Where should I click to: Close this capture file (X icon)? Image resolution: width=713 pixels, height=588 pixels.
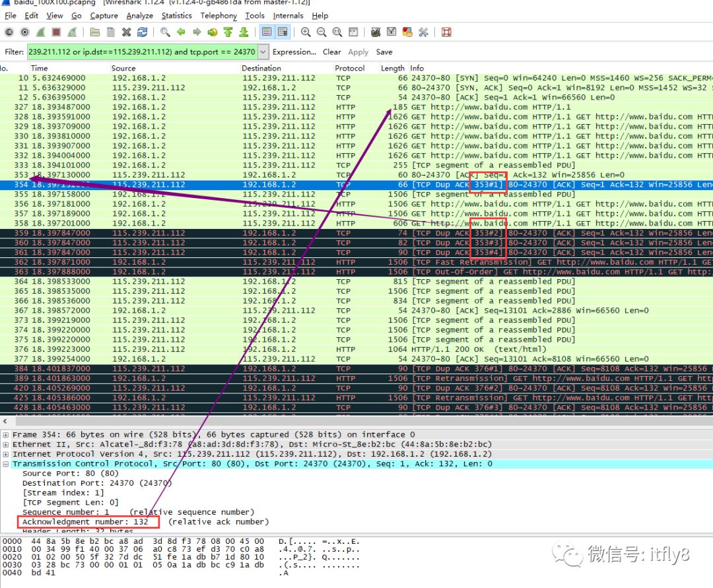pos(126,32)
